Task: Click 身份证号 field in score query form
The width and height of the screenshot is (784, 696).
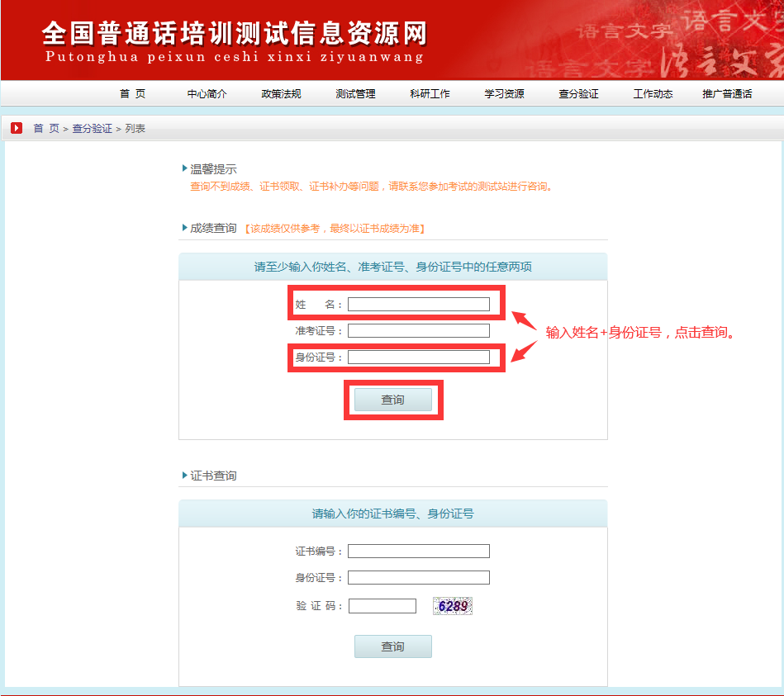Action: tap(418, 357)
